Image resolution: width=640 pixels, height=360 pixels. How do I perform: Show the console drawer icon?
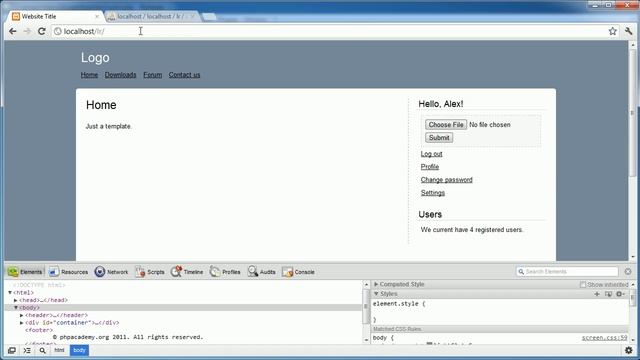click(x=27, y=351)
